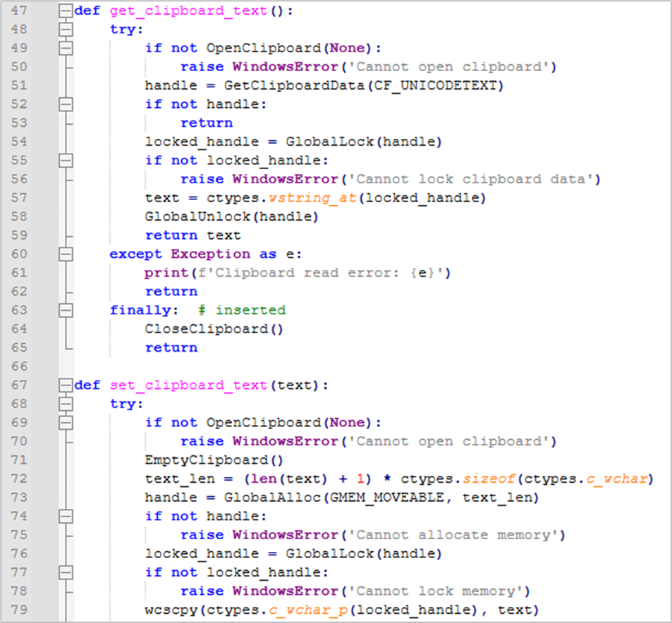Image resolution: width=672 pixels, height=623 pixels.
Task: Click EmptyClipboard() on line 71
Action: point(214,460)
